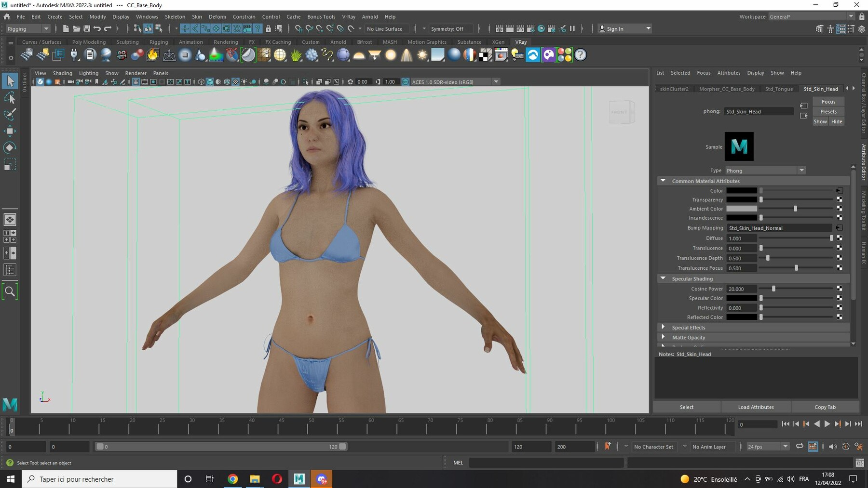
Task: Activate the Select tool arrow icon
Action: click(x=10, y=81)
